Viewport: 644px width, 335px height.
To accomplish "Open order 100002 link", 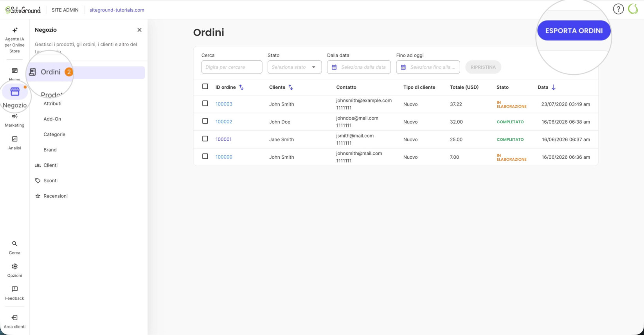I will tap(224, 122).
